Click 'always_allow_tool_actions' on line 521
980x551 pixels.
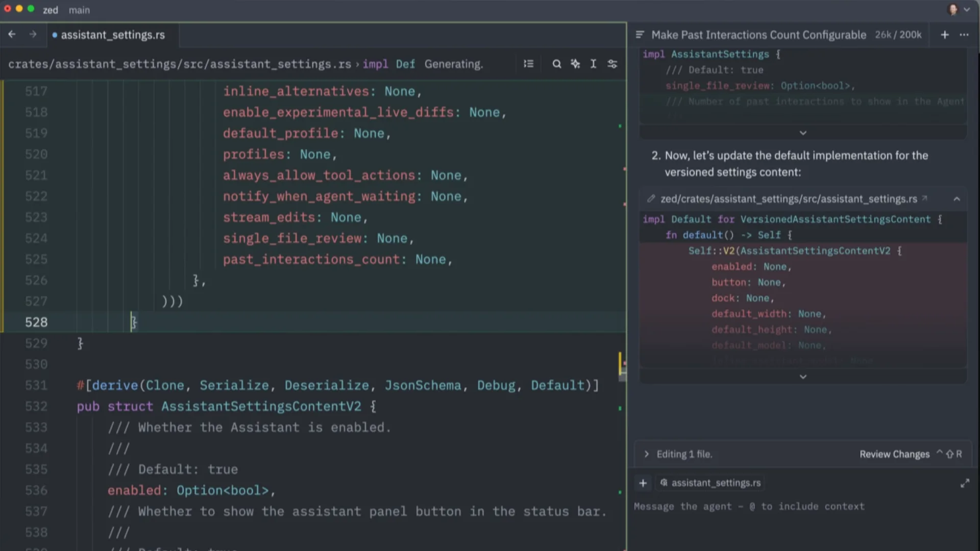tap(319, 176)
